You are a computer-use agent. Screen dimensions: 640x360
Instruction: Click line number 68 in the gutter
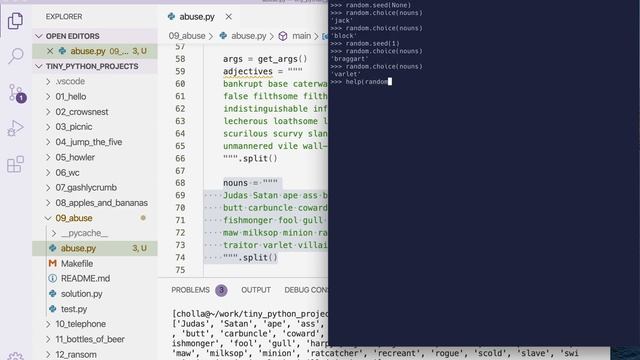(180, 183)
